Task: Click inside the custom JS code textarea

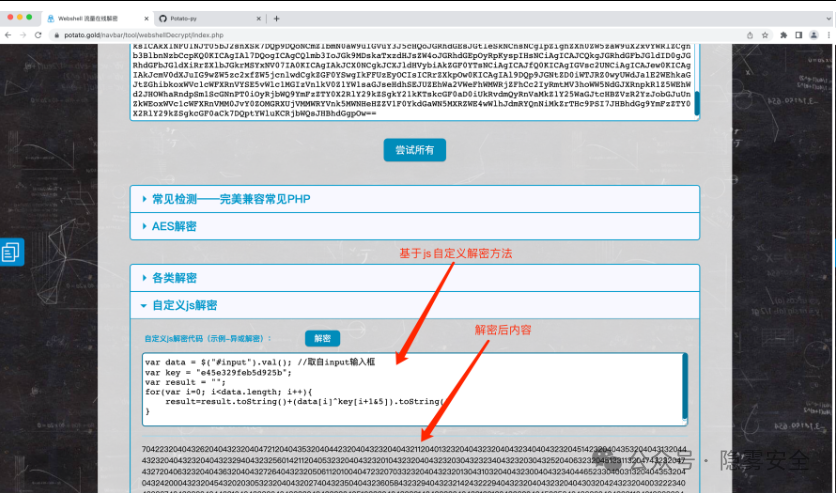Action: point(414,389)
